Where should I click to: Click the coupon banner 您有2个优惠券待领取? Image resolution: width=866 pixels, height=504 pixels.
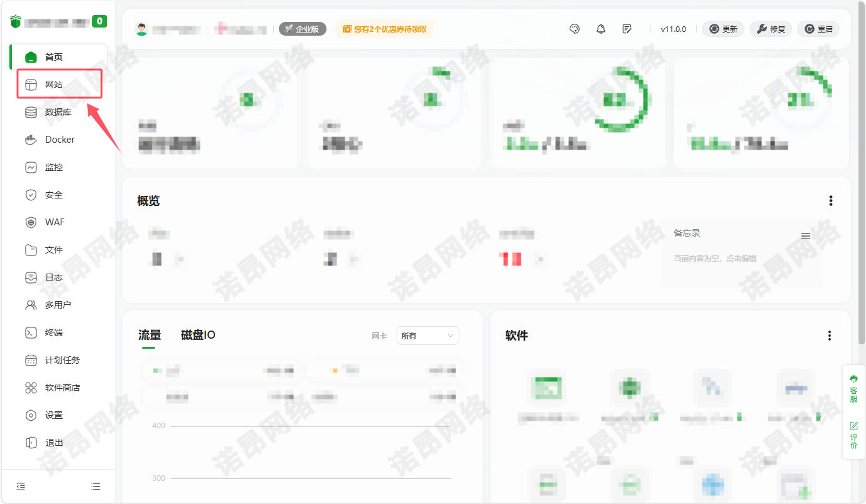point(385,29)
